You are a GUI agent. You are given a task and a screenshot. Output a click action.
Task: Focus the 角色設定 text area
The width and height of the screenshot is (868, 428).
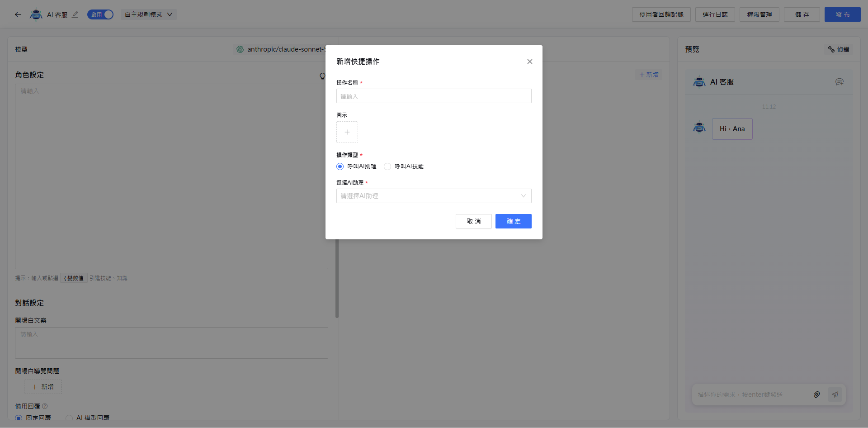[x=171, y=176]
